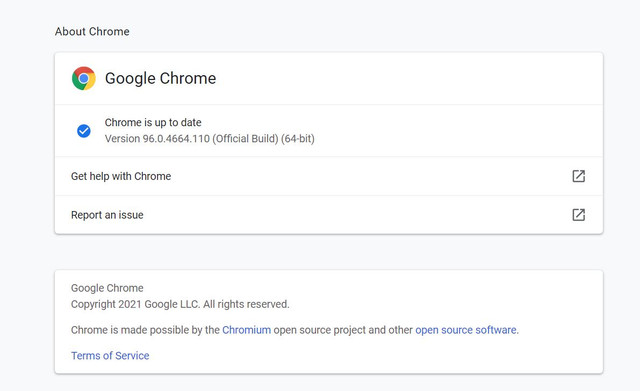Open Report an issue row
640x391 pixels.
(329, 215)
